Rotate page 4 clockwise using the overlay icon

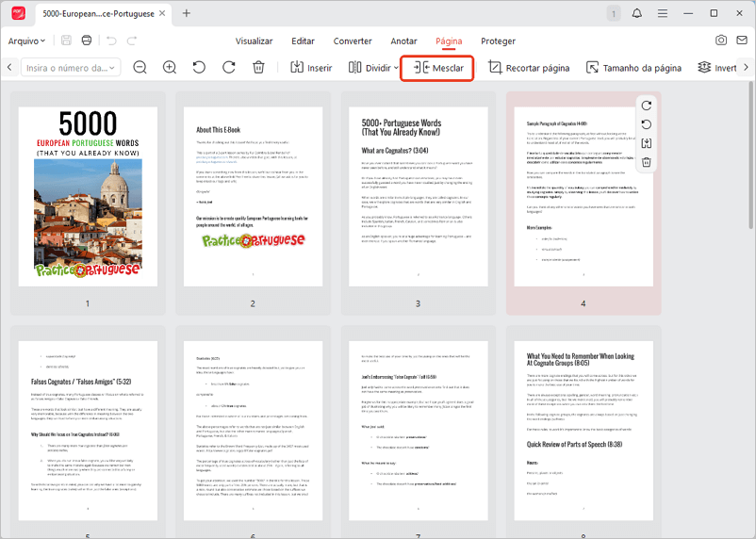click(x=647, y=106)
